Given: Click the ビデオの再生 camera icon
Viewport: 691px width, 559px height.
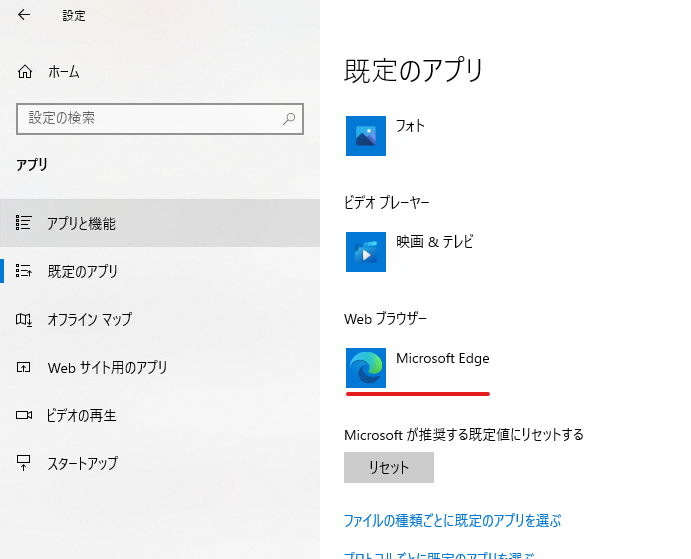Looking at the screenshot, I should (x=25, y=415).
